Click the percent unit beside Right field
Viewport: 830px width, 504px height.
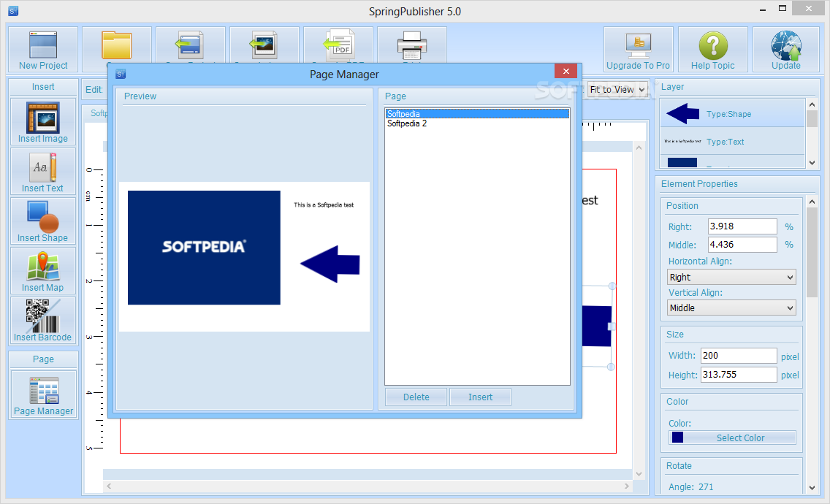[788, 226]
